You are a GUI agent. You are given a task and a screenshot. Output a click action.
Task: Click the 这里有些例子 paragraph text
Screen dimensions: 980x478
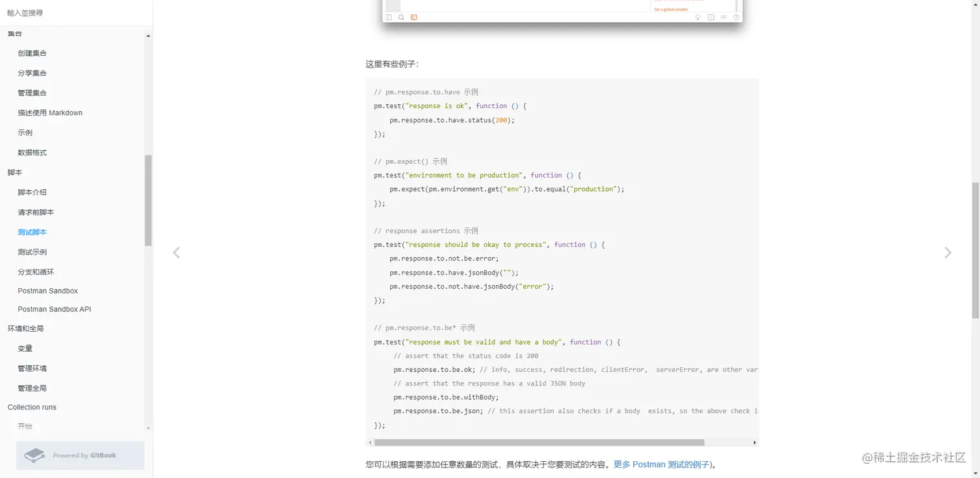392,64
